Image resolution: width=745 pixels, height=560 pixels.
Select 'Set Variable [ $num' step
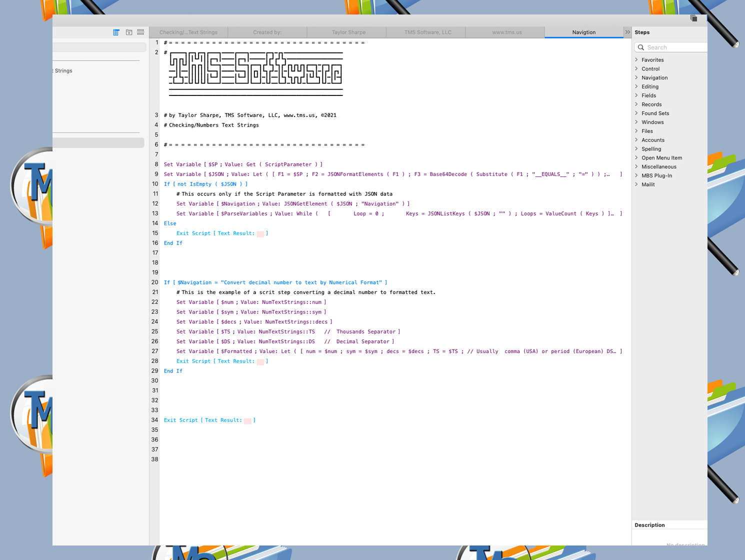251,302
